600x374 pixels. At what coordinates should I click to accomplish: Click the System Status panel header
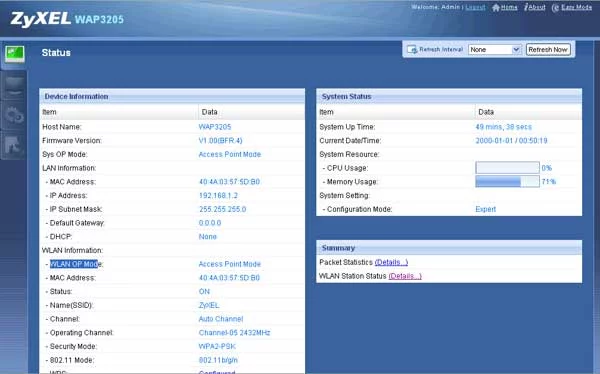(x=449, y=96)
